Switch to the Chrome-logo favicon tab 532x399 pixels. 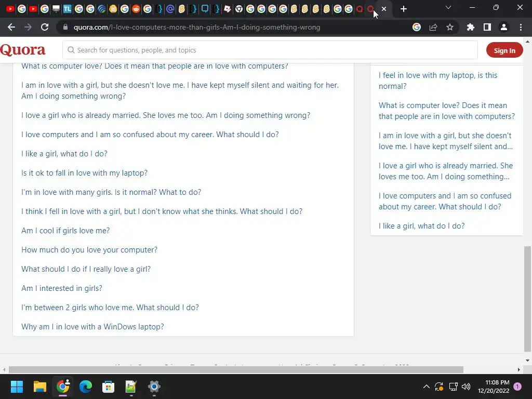239,9
